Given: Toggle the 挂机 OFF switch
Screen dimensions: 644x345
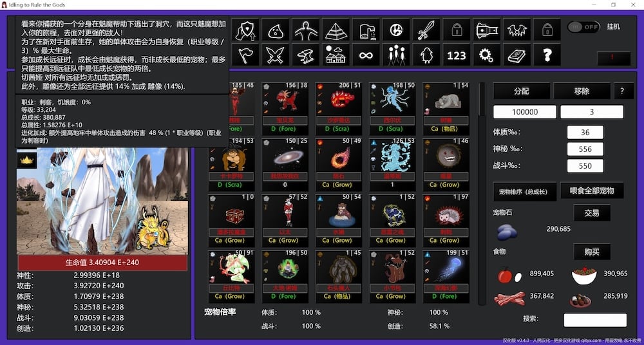Looking at the screenshot, I should 583,27.
